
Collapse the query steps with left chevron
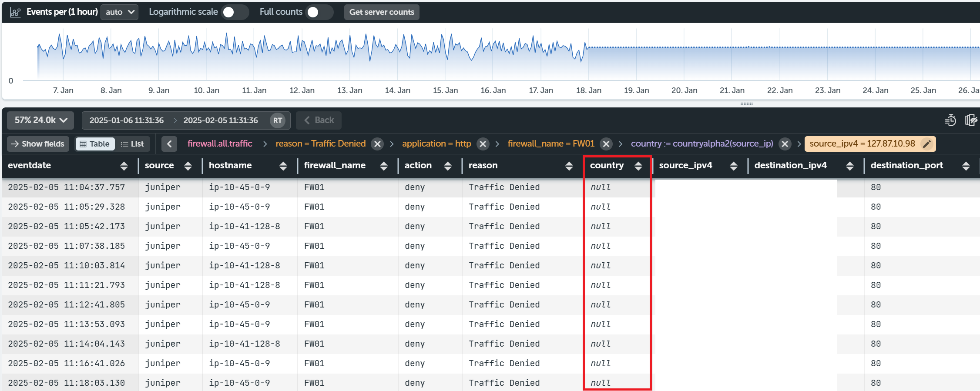point(169,144)
